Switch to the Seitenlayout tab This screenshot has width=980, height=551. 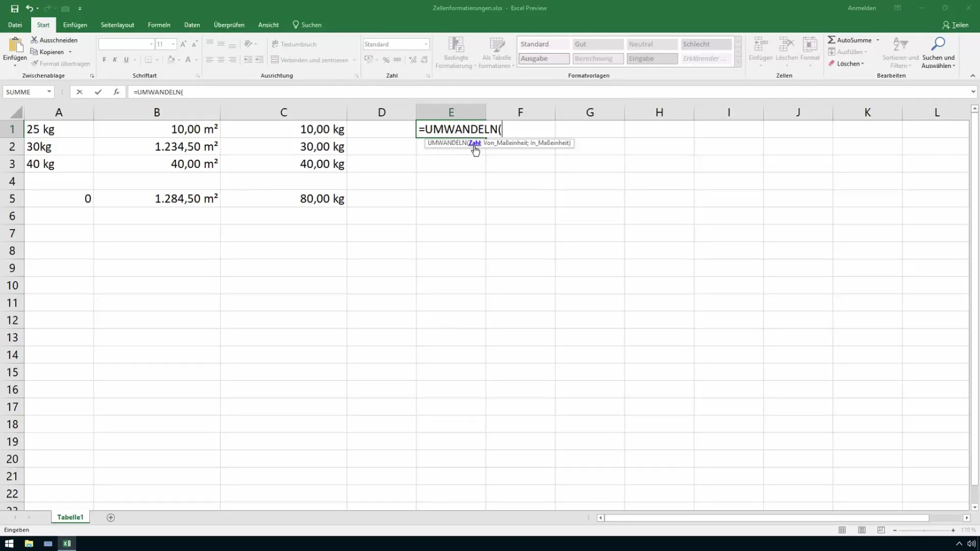pos(117,25)
